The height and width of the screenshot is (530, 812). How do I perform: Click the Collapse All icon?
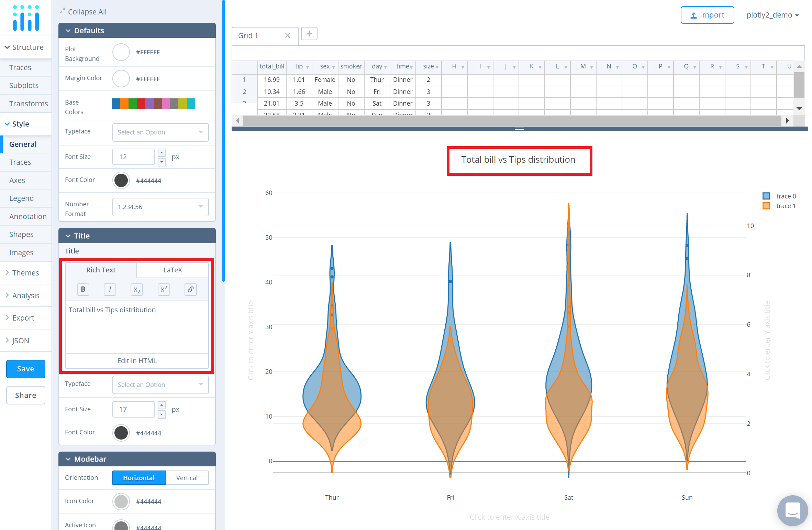pyautogui.click(x=62, y=10)
